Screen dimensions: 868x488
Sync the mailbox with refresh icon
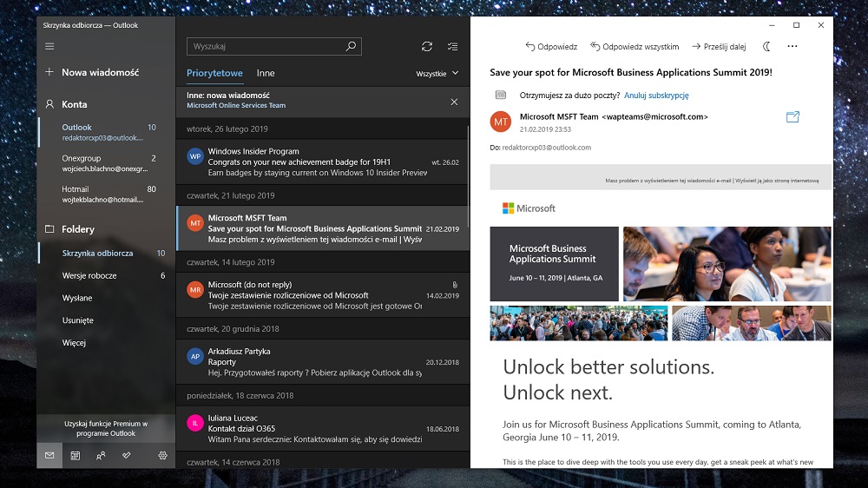pos(427,47)
